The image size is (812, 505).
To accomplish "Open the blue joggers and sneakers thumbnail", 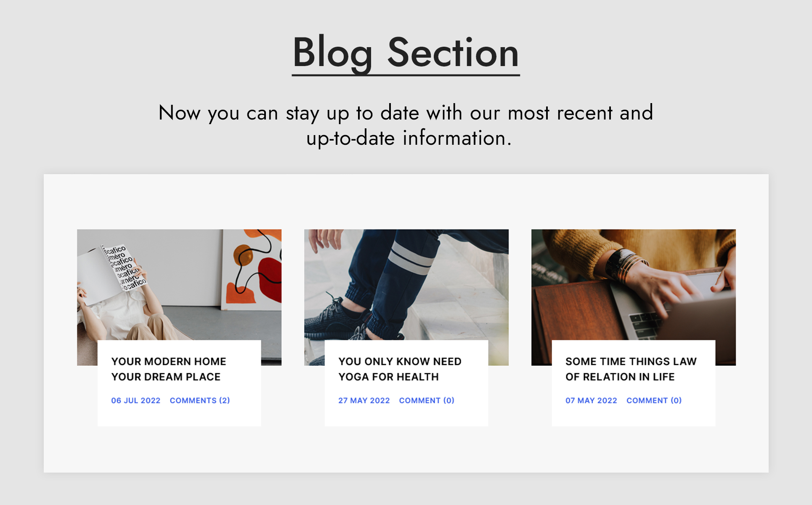I will click(x=406, y=284).
